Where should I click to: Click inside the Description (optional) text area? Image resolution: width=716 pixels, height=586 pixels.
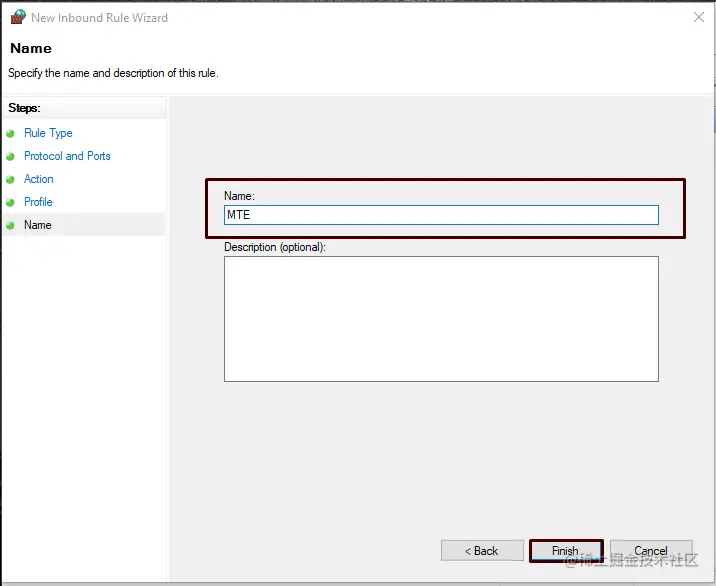(x=441, y=319)
